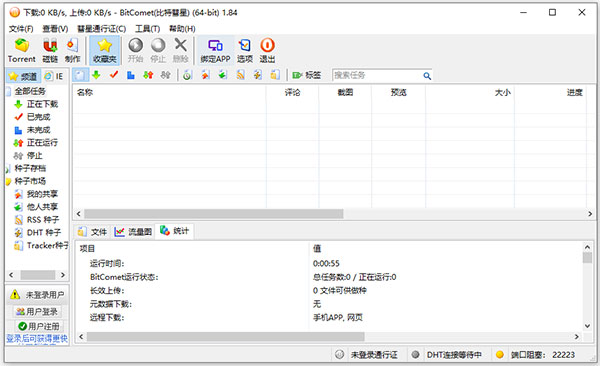The width and height of the screenshot is (600, 366).
Task: Click the 用户登录 button
Action: (37, 312)
